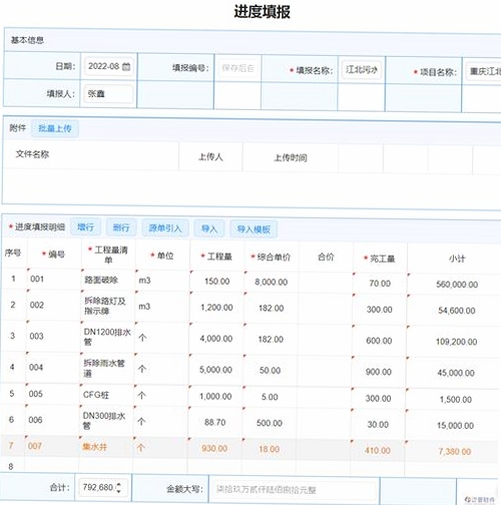
Task: Click the 合计 field showing 792,680
Action: [102, 487]
